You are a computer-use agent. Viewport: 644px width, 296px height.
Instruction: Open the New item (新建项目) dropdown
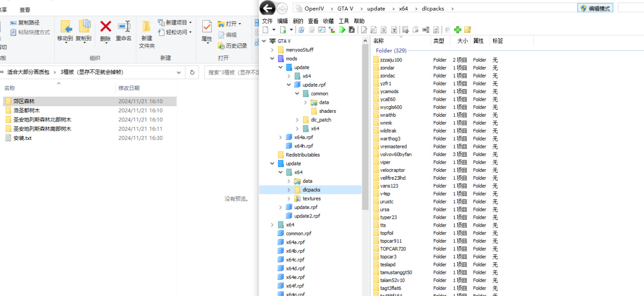coord(174,23)
